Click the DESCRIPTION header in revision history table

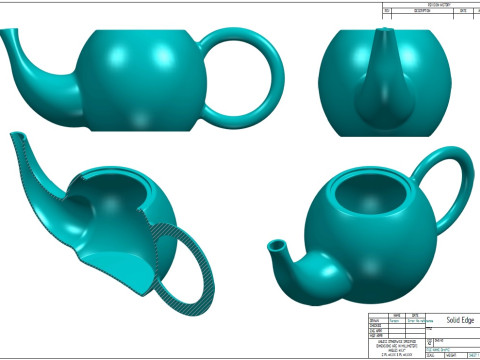(422, 11)
